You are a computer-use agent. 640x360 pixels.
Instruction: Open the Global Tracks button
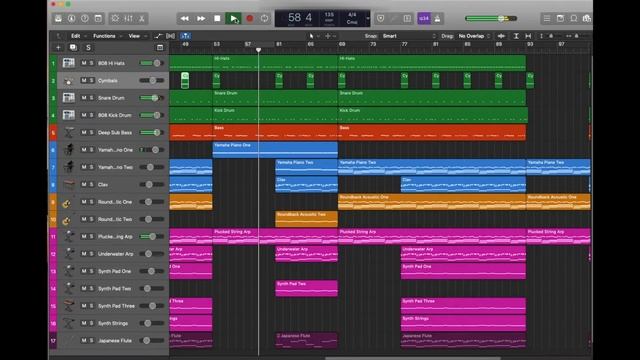[x=160, y=48]
